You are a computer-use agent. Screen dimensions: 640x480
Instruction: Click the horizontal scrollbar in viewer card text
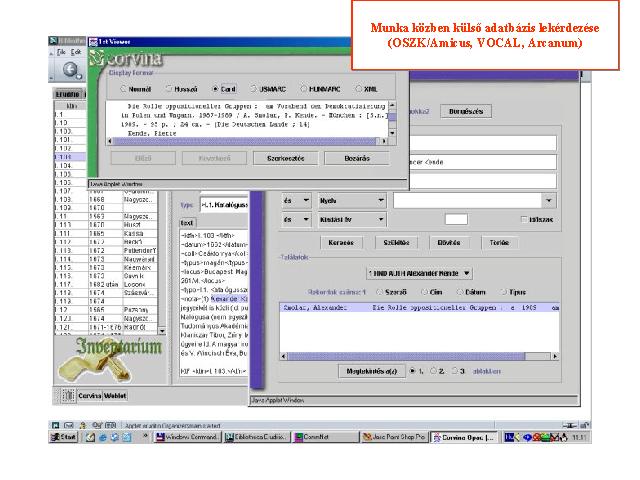coord(247,141)
